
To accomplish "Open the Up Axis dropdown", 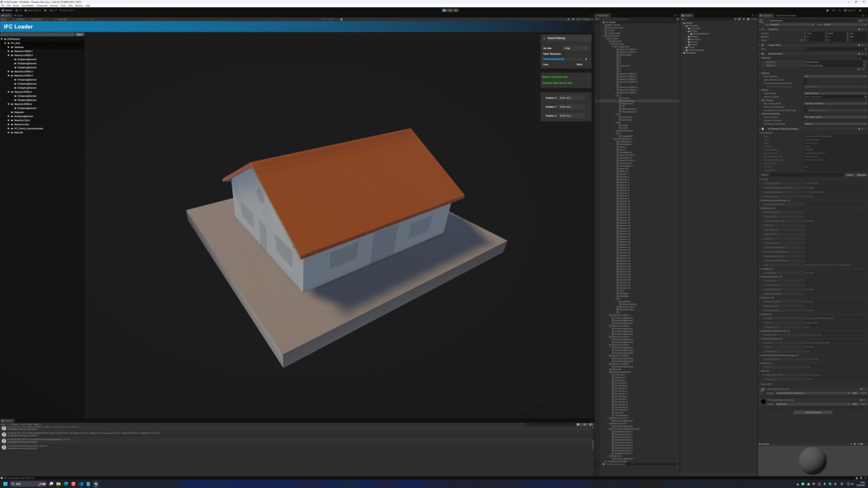I will (575, 48).
